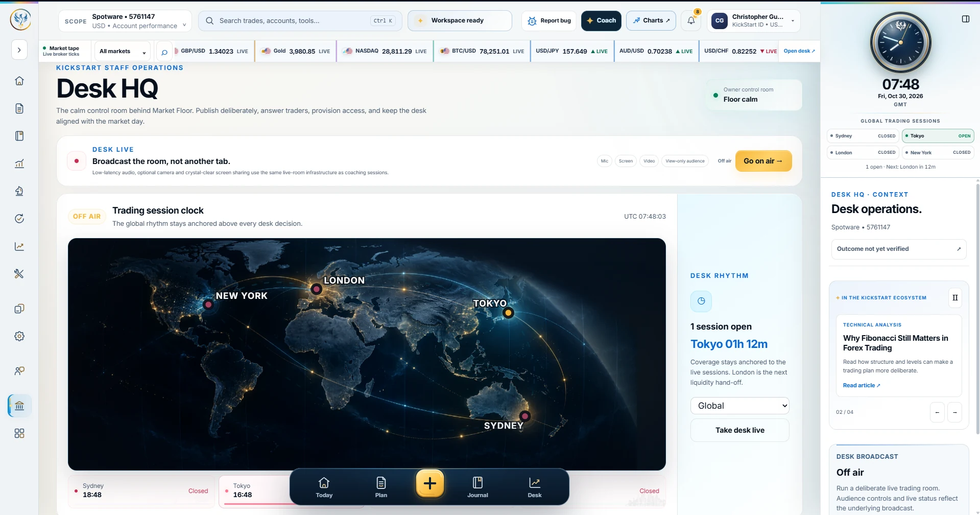Go to Plan tab in bottom dock
980x515 pixels.
(381, 487)
